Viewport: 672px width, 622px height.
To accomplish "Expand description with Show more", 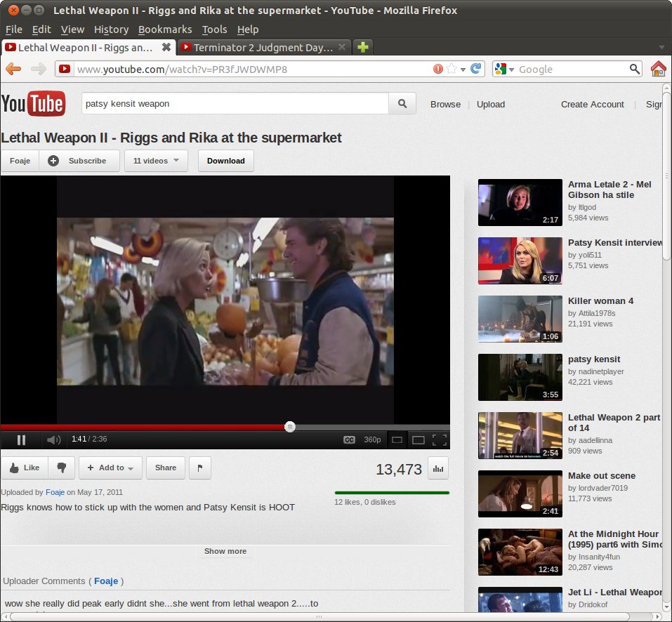I will point(225,551).
